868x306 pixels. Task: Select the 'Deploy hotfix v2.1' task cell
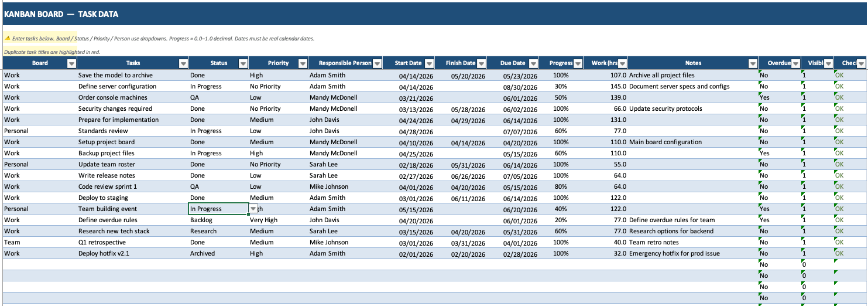tap(133, 253)
